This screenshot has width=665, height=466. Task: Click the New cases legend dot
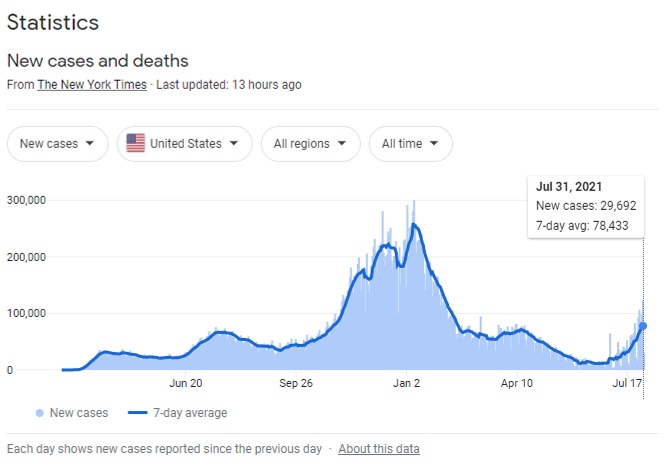pos(39,413)
